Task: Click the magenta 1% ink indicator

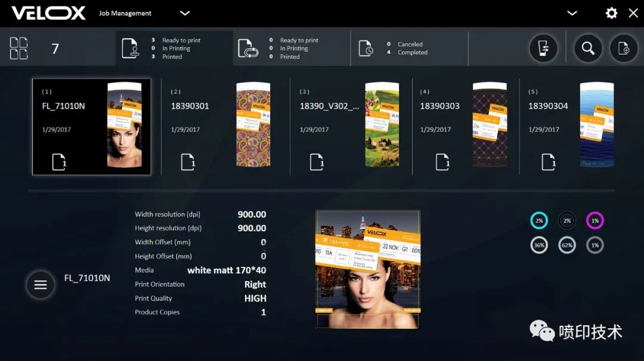Action: click(595, 220)
